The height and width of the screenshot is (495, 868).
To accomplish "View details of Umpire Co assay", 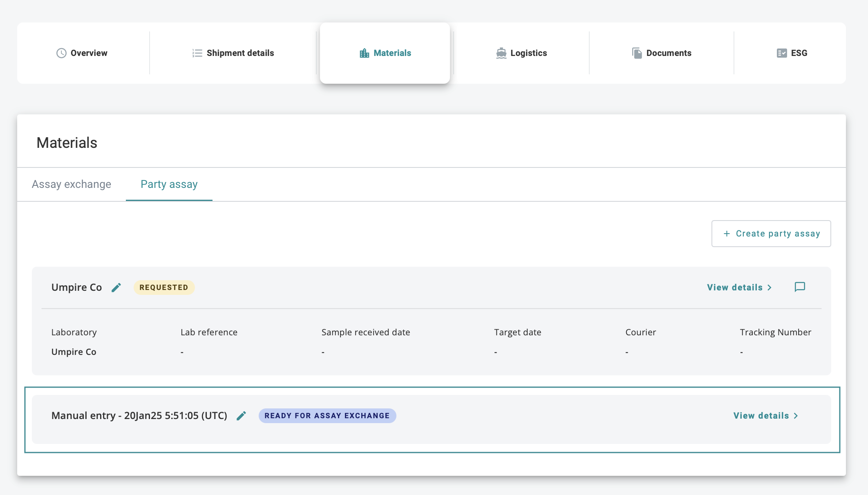I will tap(739, 288).
